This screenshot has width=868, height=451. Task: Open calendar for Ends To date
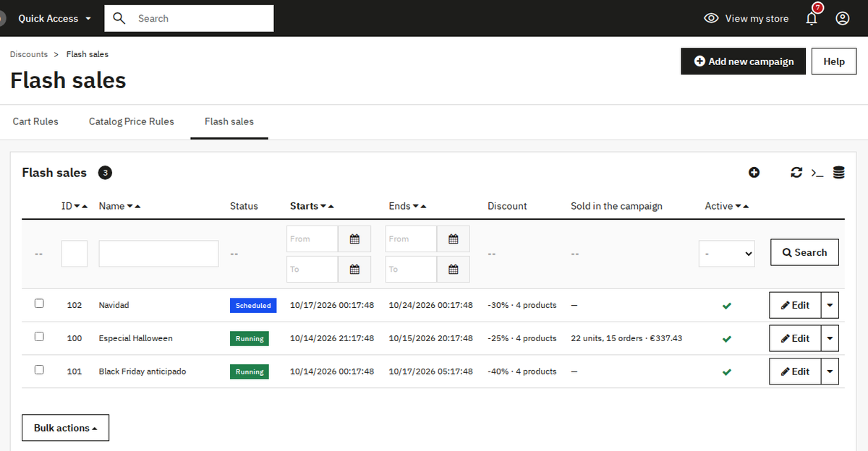(x=453, y=270)
